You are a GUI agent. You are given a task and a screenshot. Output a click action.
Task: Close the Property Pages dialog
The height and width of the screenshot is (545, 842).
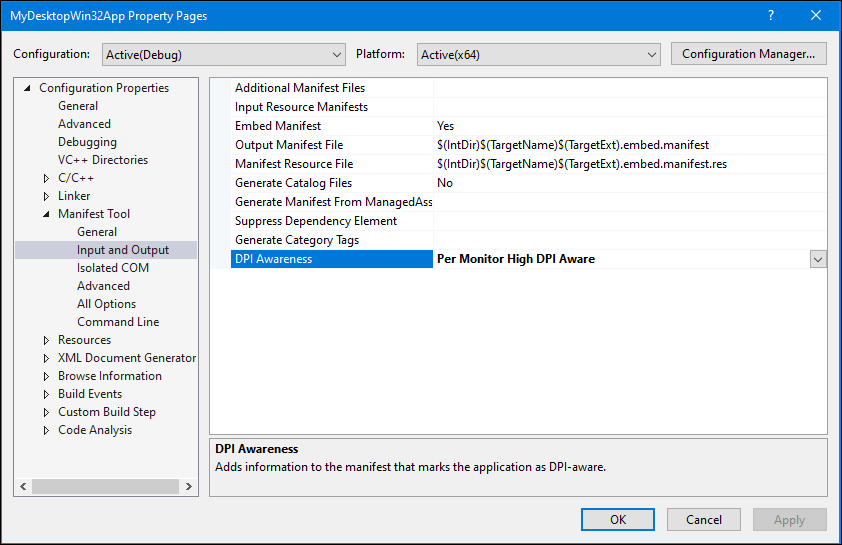pos(816,16)
